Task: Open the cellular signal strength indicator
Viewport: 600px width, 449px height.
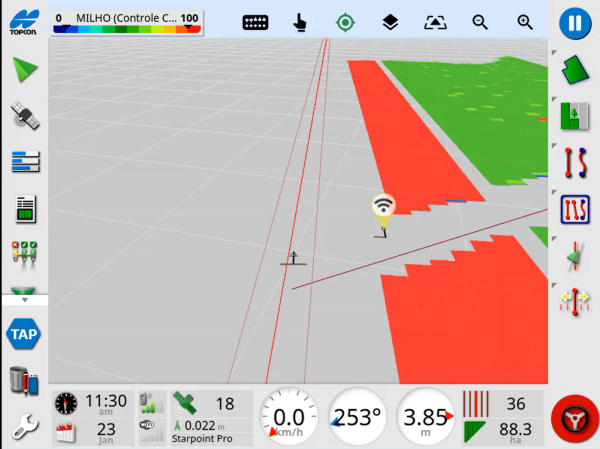Action: point(152,404)
